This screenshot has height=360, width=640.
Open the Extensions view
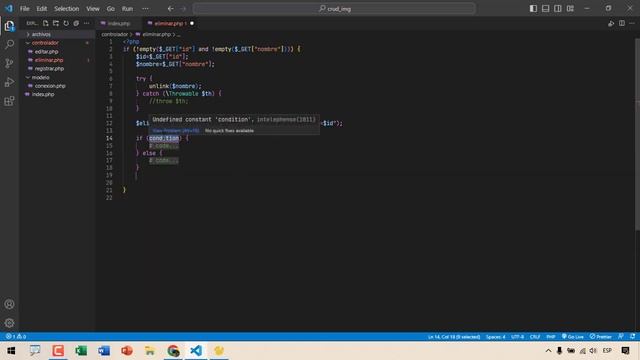[9, 101]
